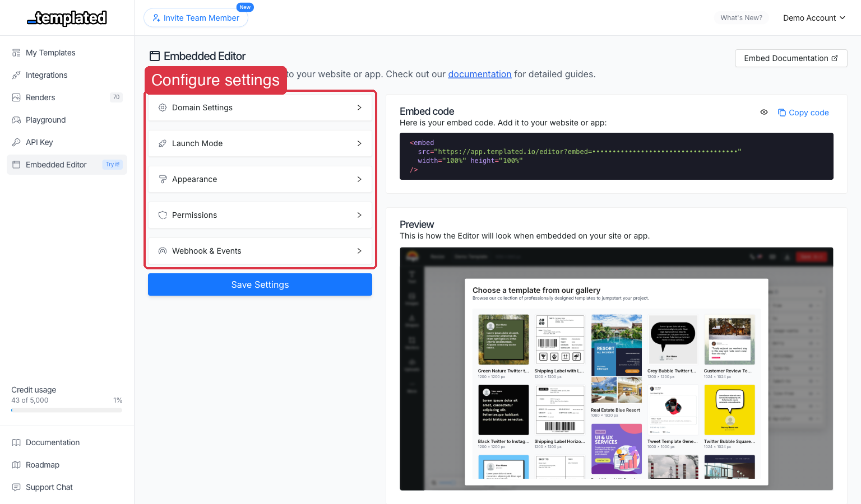Screen dimensions: 861x504
Task: Expand the Appearance settings chevron
Action: coord(359,179)
